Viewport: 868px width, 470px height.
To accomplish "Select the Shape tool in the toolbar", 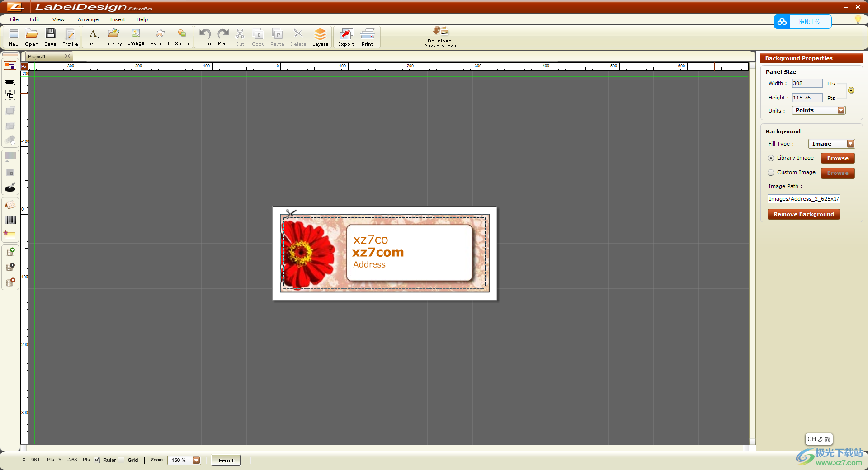I will point(182,36).
